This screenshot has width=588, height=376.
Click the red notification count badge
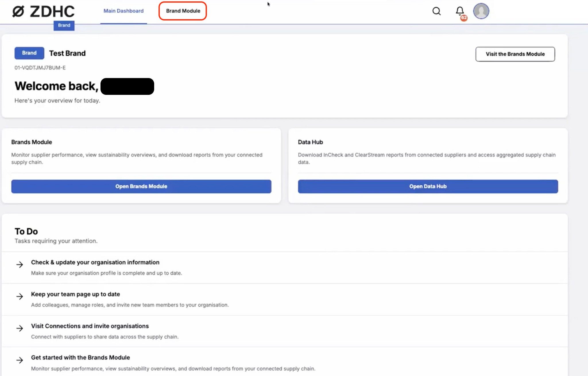(464, 18)
